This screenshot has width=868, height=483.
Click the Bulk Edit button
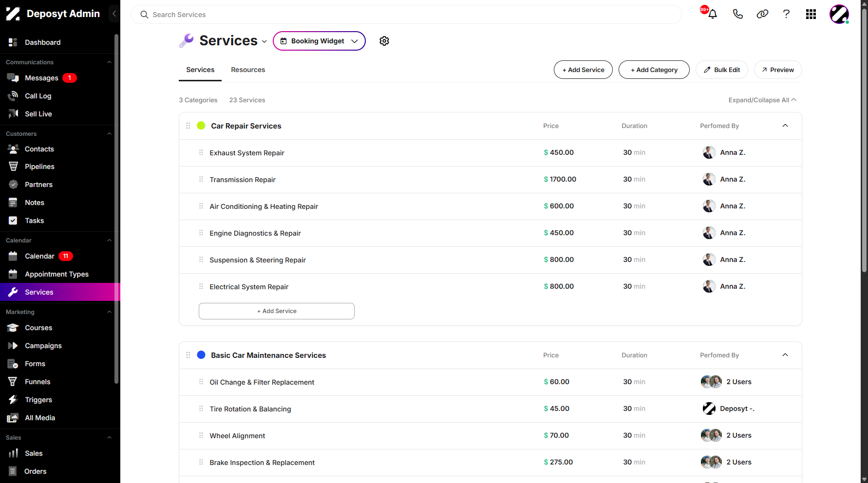tap(722, 70)
